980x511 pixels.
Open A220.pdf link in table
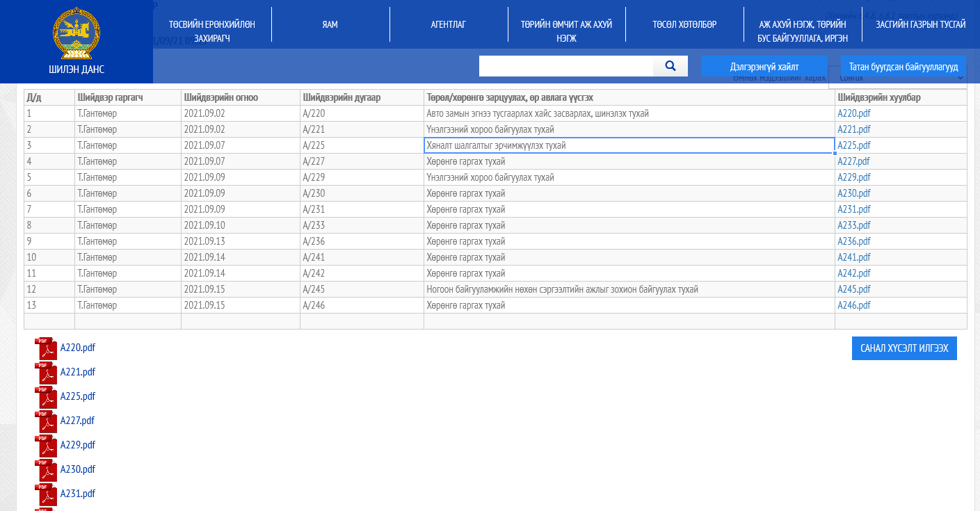click(x=854, y=113)
